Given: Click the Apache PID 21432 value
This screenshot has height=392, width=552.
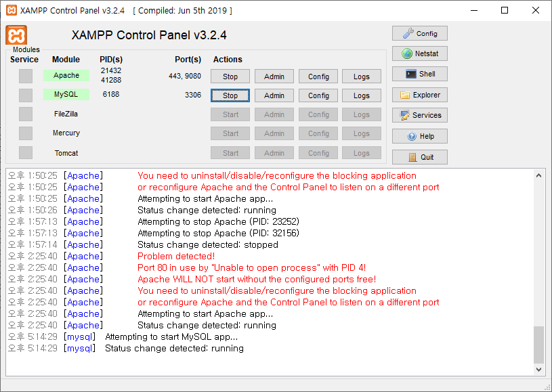Looking at the screenshot, I should (111, 70).
